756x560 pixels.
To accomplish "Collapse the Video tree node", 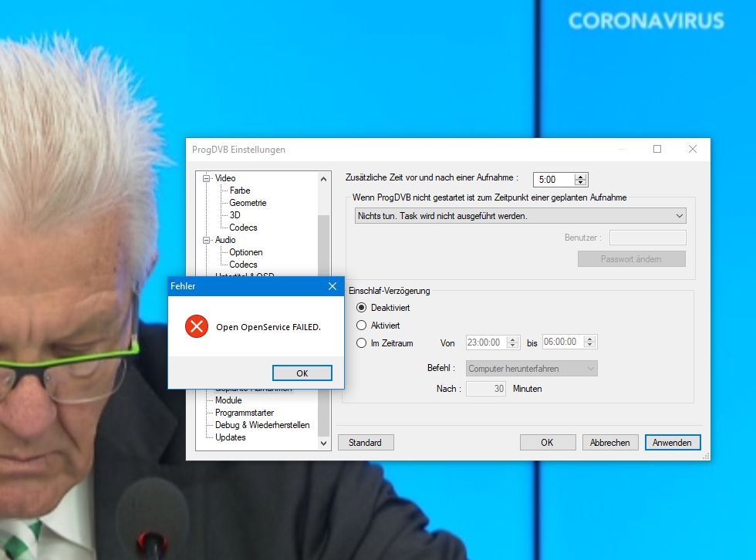I will tap(207, 178).
